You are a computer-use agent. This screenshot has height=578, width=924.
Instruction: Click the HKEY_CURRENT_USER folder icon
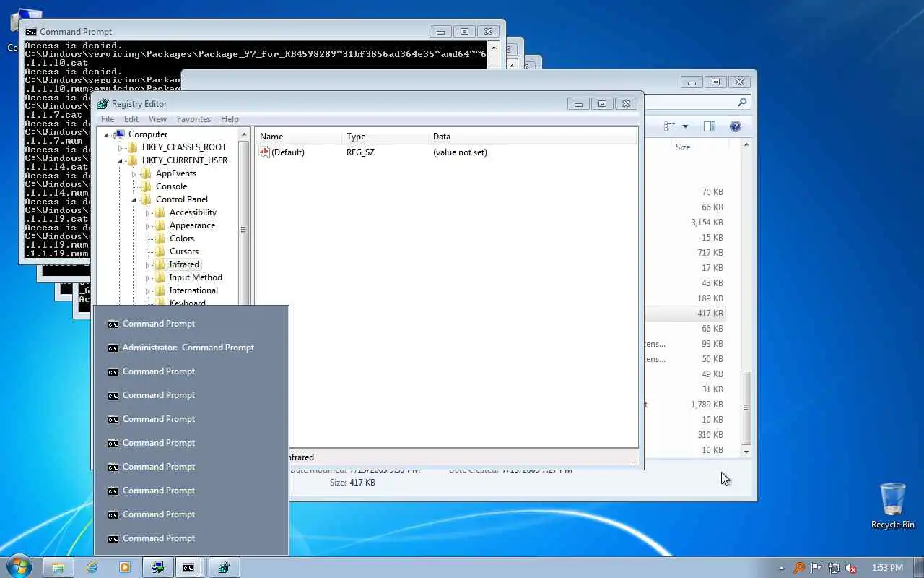(x=133, y=160)
